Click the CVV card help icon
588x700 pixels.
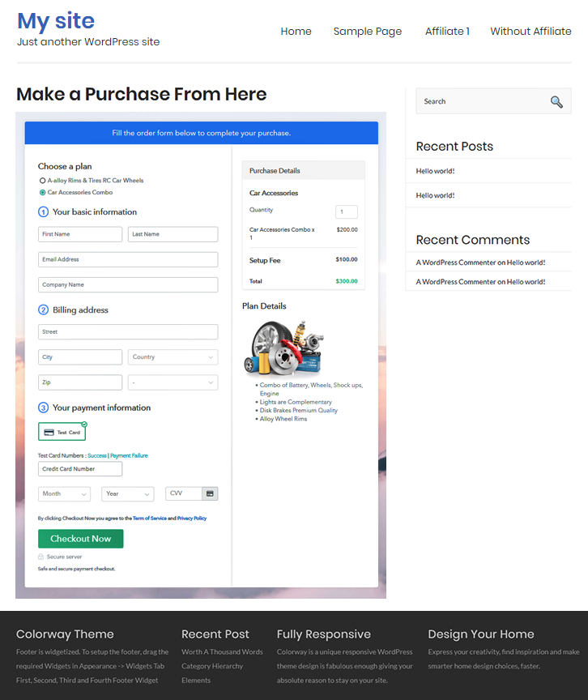click(210, 493)
